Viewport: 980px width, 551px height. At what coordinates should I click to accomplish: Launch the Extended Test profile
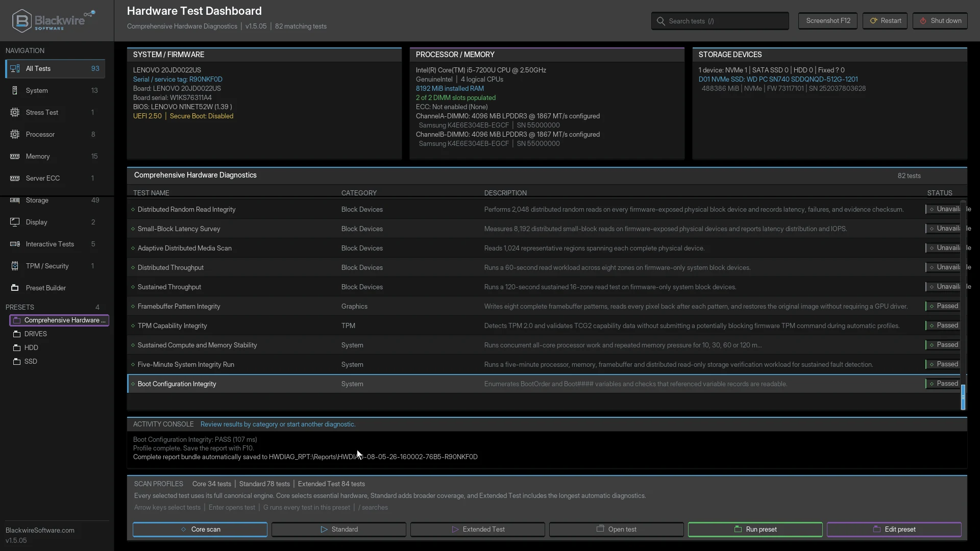coord(478,530)
